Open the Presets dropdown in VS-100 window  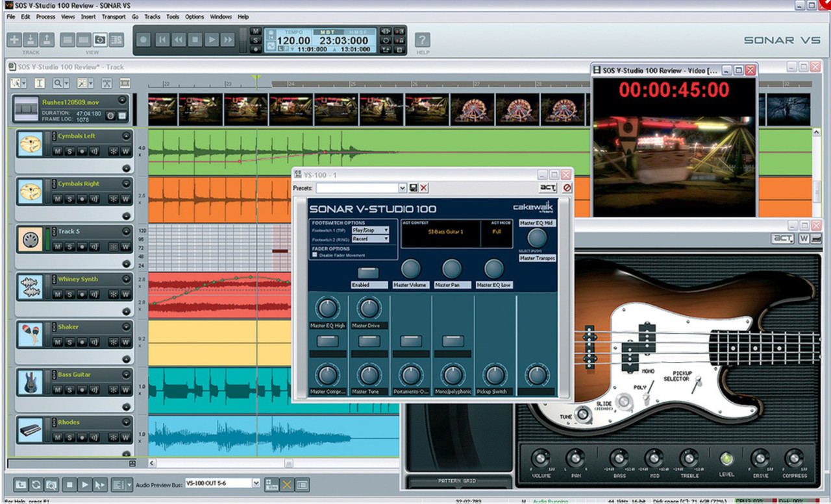click(x=403, y=188)
